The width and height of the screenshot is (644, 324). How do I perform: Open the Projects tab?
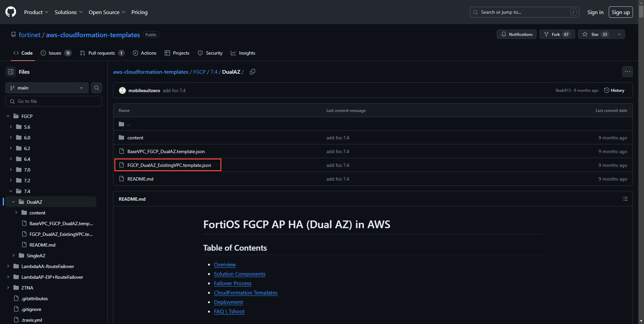click(x=177, y=53)
